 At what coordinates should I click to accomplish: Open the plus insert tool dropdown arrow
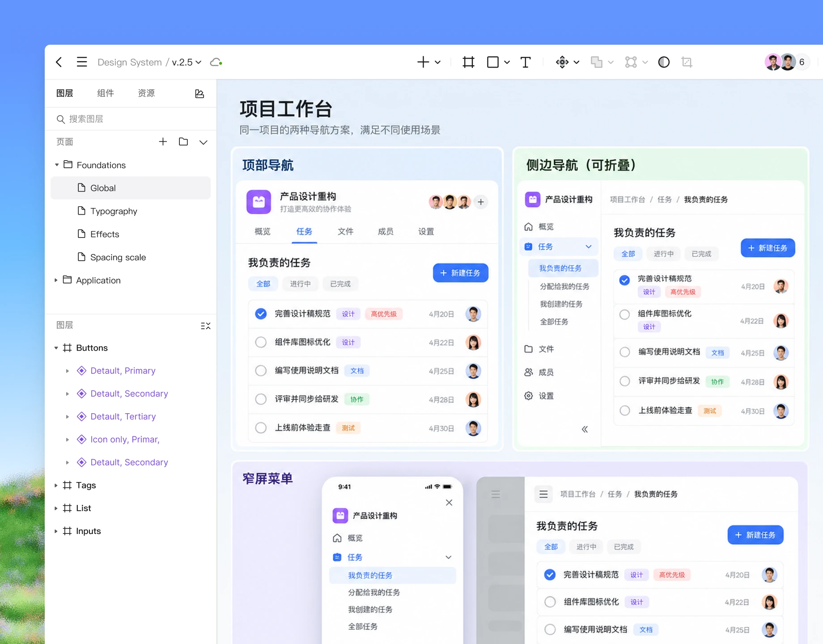tap(437, 62)
